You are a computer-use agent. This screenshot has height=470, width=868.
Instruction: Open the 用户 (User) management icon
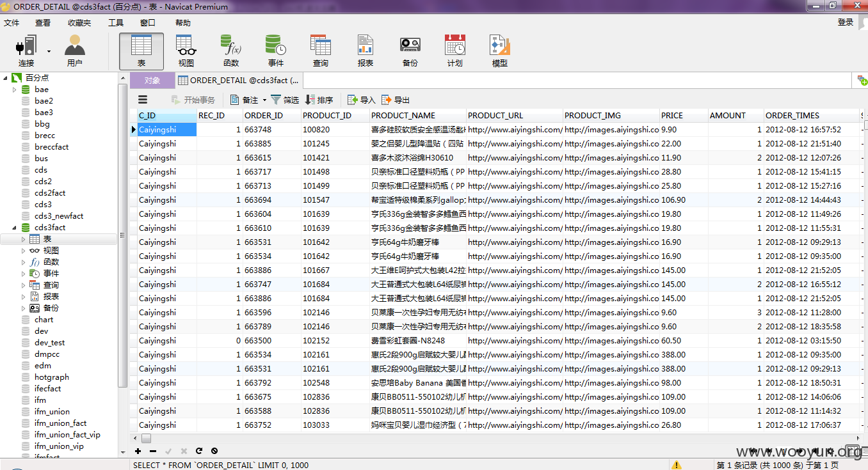click(75, 51)
